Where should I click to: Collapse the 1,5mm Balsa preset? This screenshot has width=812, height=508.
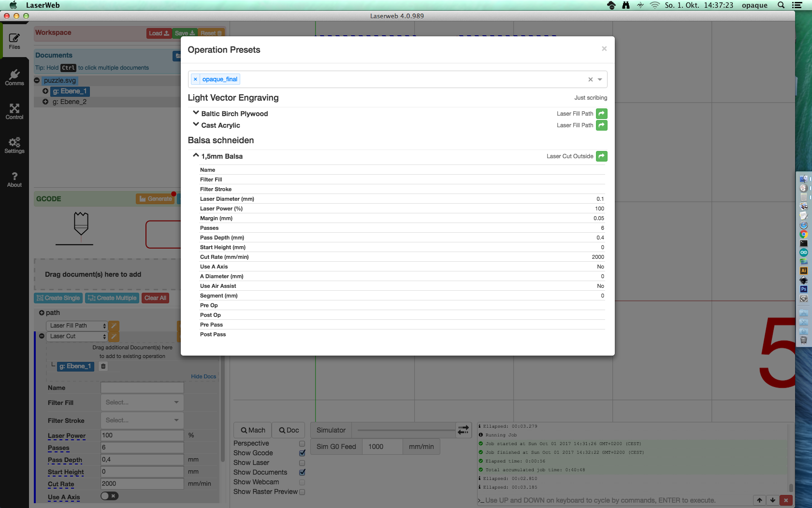pyautogui.click(x=196, y=155)
